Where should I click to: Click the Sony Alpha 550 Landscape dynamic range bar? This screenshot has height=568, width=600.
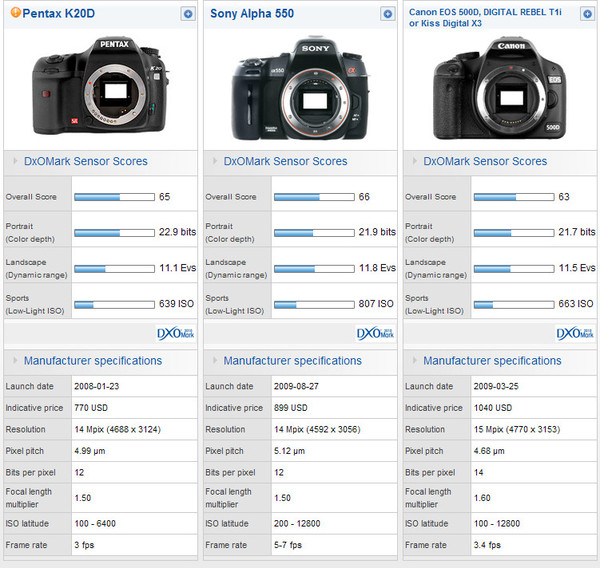pyautogui.click(x=314, y=269)
